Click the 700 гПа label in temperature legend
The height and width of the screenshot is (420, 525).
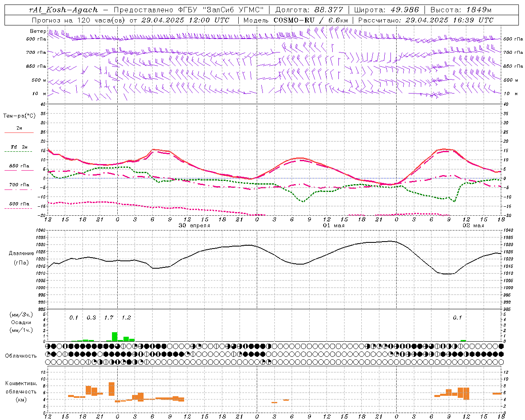tap(19, 185)
